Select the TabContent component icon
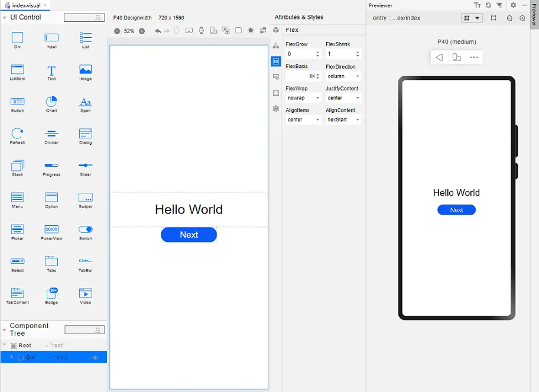The image size is (539, 392). coord(17,293)
